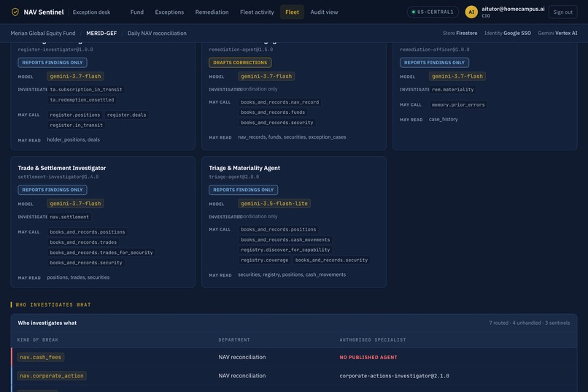Click the books_and_records.nav_record chip
588x392 pixels.
(x=279, y=102)
